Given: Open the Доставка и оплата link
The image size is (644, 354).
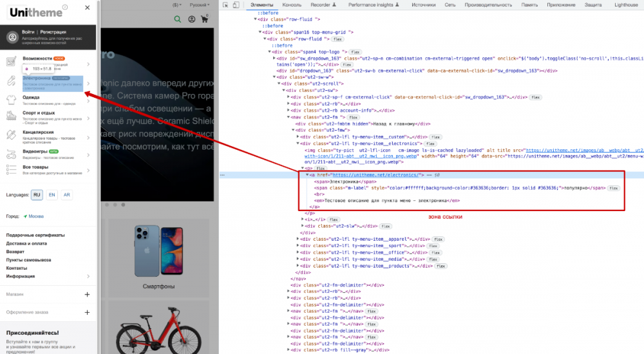Looking at the screenshot, I should click(x=25, y=243).
